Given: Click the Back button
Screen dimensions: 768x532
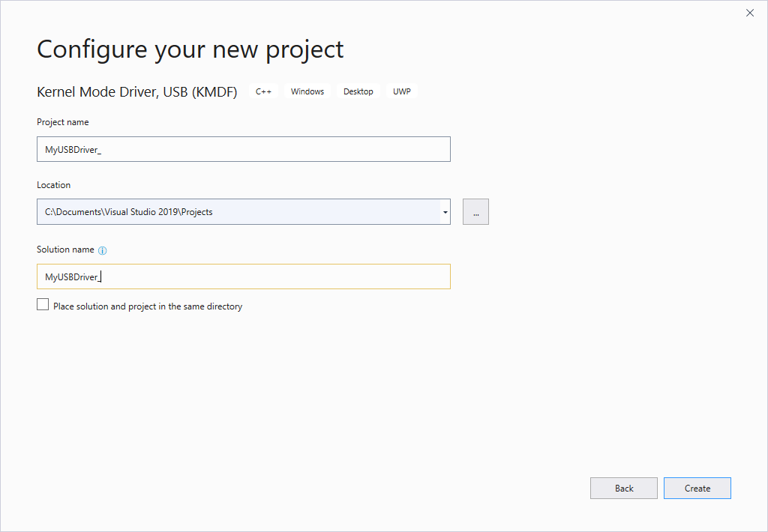Looking at the screenshot, I should (623, 488).
